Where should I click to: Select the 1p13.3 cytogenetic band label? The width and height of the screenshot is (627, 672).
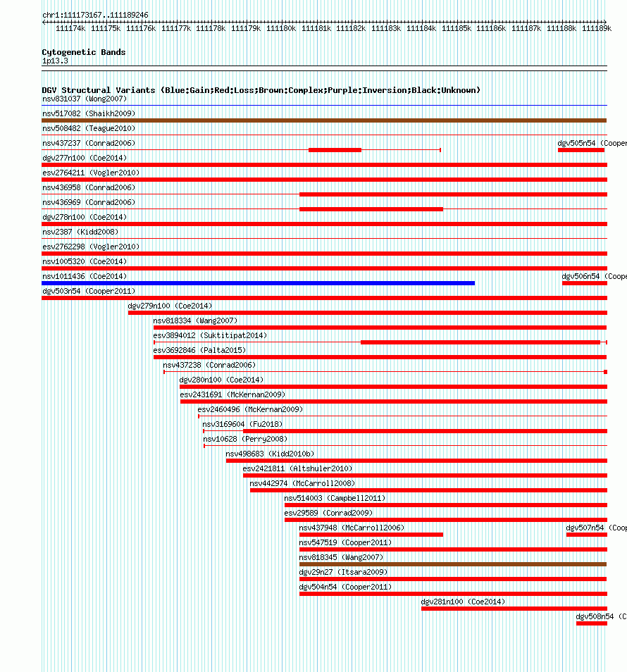55,61
